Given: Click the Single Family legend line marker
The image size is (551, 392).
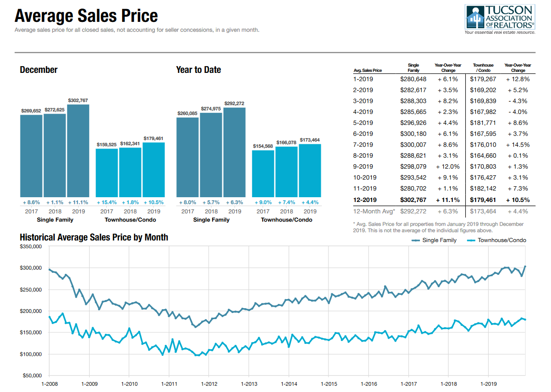Looking at the screenshot, I should coord(416,241).
